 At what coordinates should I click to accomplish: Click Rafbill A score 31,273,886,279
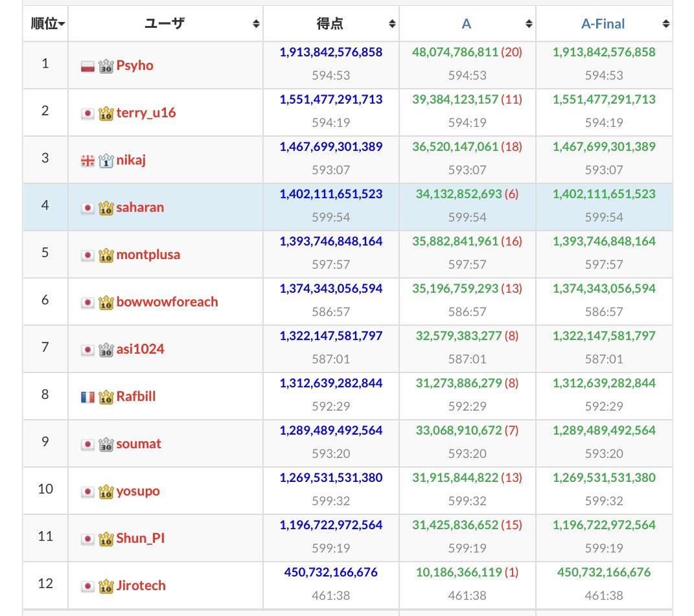tap(459, 383)
